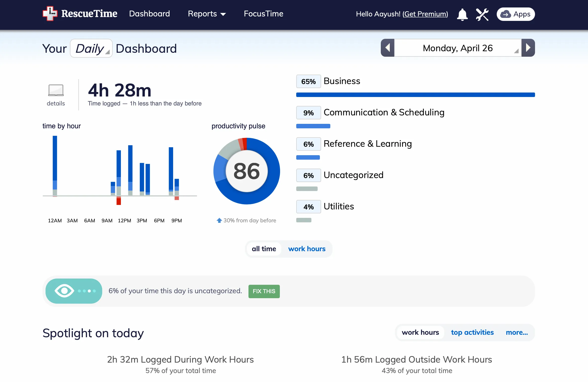
Task: Select the all time toggle option
Action: click(264, 249)
